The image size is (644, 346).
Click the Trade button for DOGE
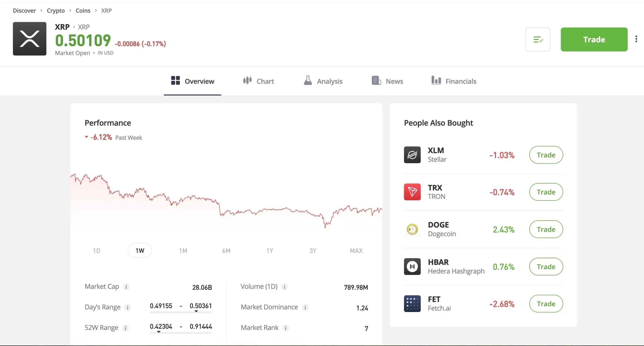point(546,229)
